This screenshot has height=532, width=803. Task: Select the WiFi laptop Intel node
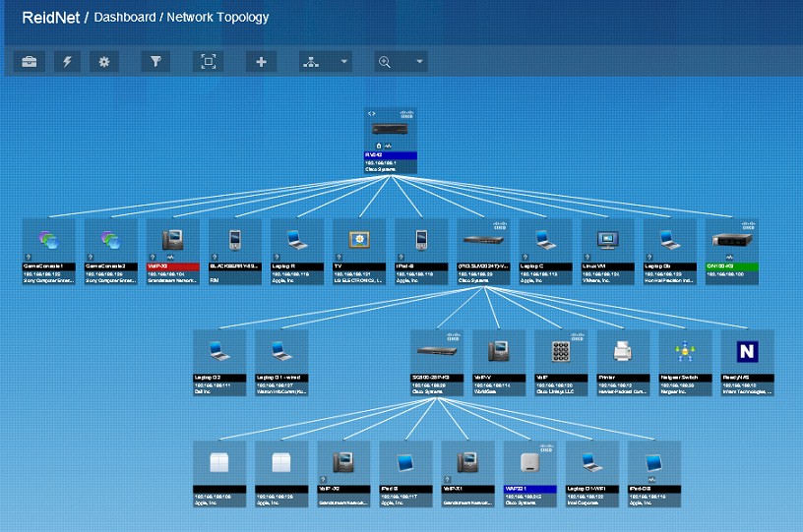click(592, 474)
